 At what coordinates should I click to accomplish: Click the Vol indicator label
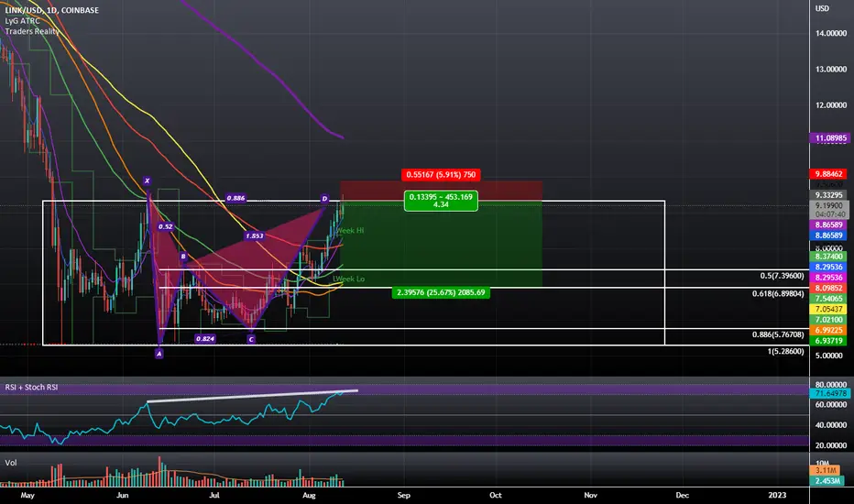[x=11, y=463]
